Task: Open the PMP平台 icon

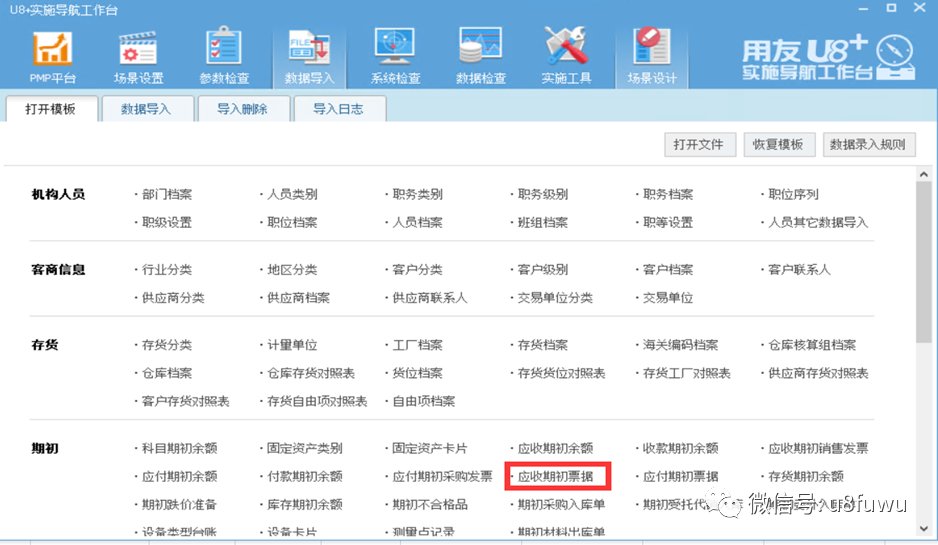Action: pyautogui.click(x=53, y=57)
